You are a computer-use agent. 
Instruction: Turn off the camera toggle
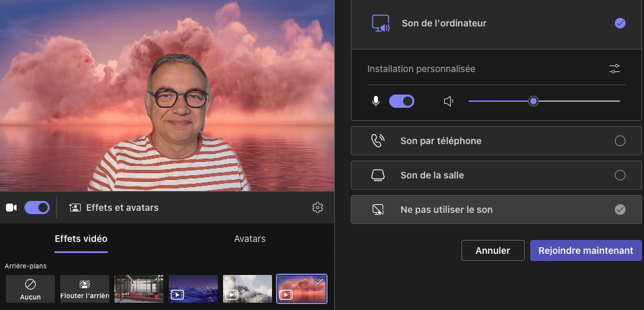[x=37, y=208]
